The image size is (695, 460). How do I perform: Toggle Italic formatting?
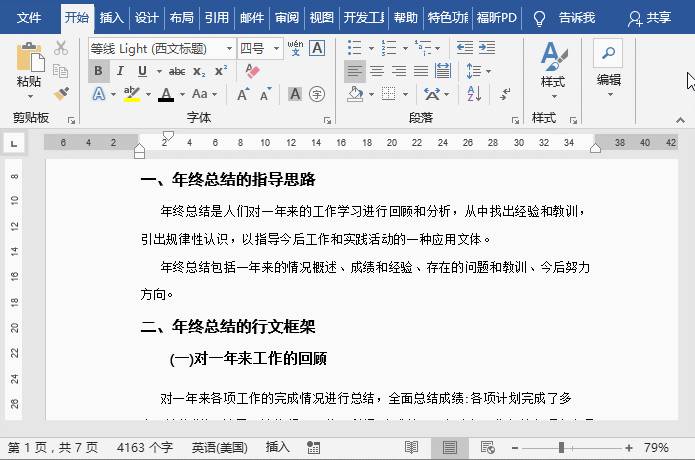click(x=120, y=71)
